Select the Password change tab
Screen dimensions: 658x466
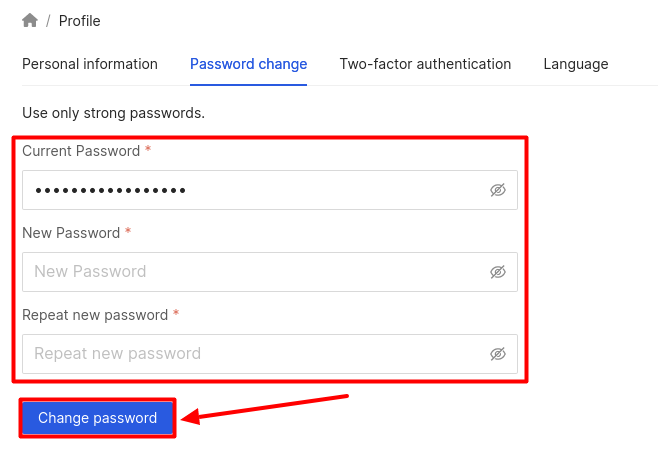pos(248,64)
